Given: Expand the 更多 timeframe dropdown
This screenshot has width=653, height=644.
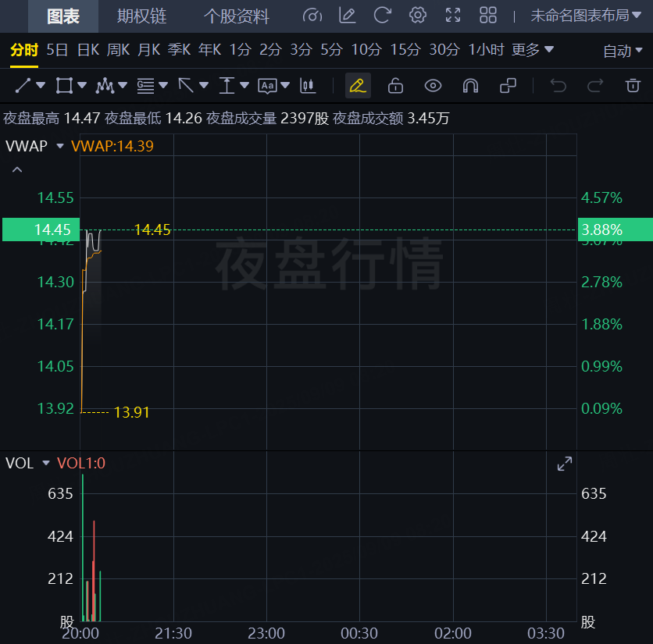Looking at the screenshot, I should tap(533, 50).
